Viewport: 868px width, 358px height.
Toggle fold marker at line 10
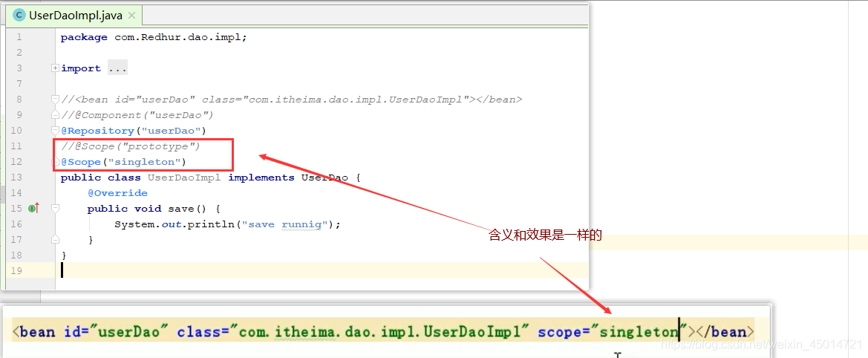click(x=55, y=131)
